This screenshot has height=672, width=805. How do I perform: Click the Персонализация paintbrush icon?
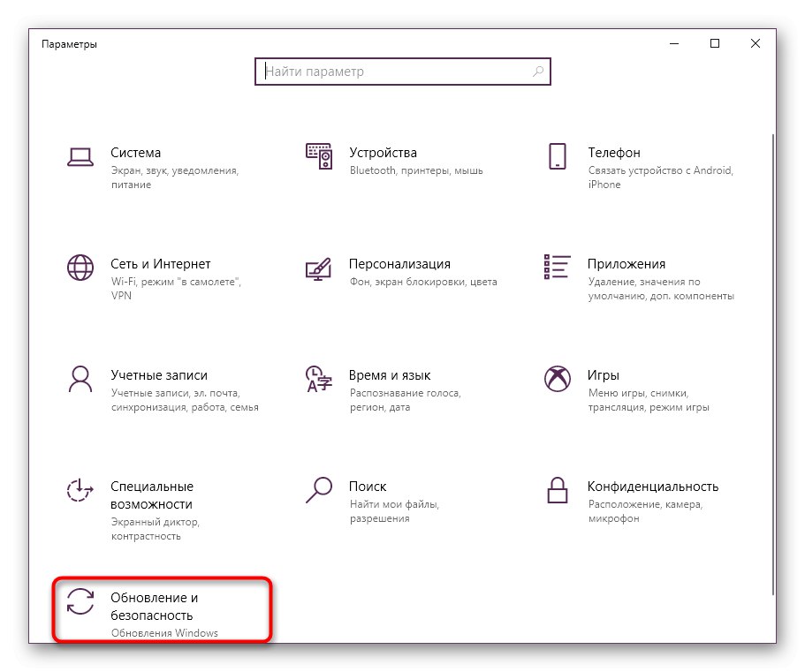(318, 268)
